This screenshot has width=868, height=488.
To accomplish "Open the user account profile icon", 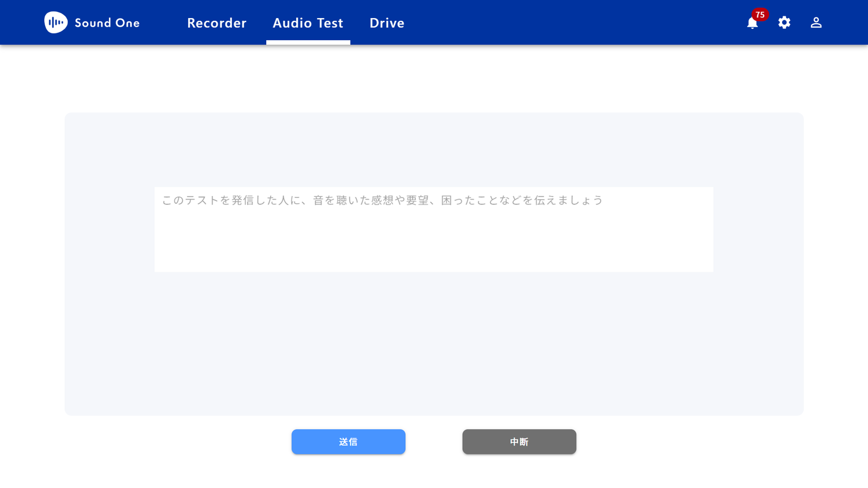I will click(x=816, y=23).
